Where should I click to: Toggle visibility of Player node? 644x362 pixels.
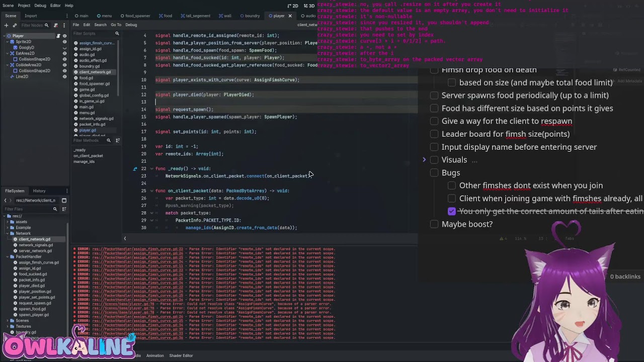click(64, 36)
